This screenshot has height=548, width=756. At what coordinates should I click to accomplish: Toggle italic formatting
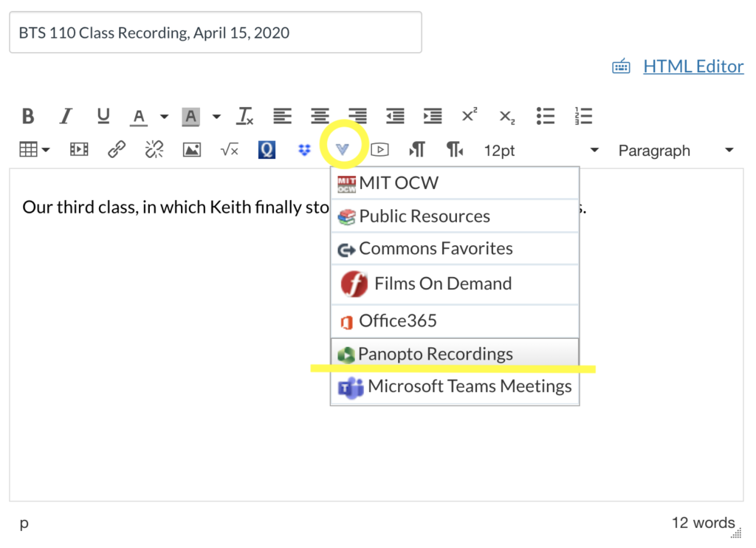pos(66,116)
